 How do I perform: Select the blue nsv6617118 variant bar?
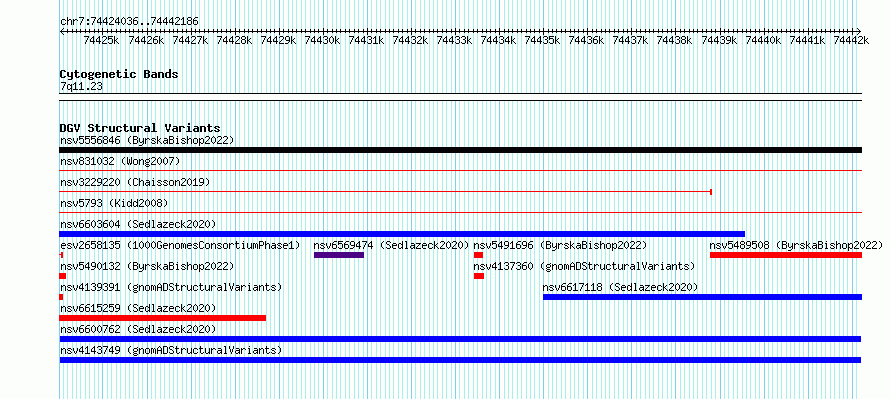coord(702,297)
